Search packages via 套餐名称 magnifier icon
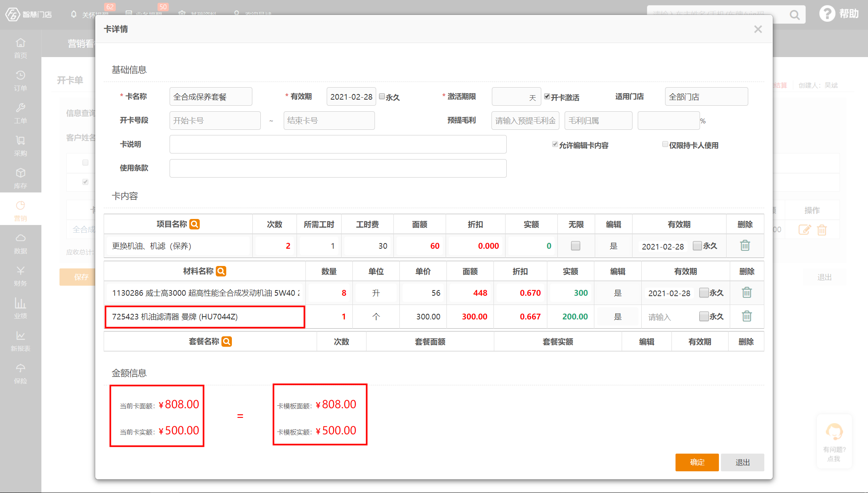This screenshot has width=868, height=493. pyautogui.click(x=227, y=342)
